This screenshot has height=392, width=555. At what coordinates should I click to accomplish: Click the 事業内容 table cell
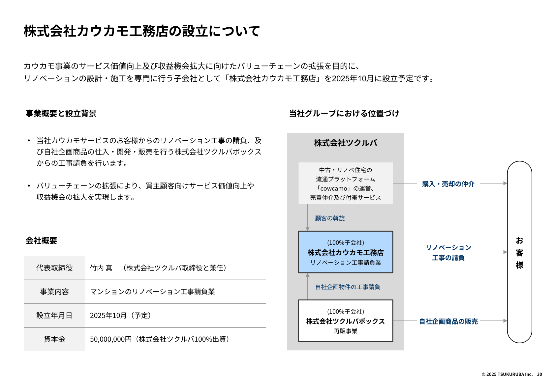(x=54, y=292)
